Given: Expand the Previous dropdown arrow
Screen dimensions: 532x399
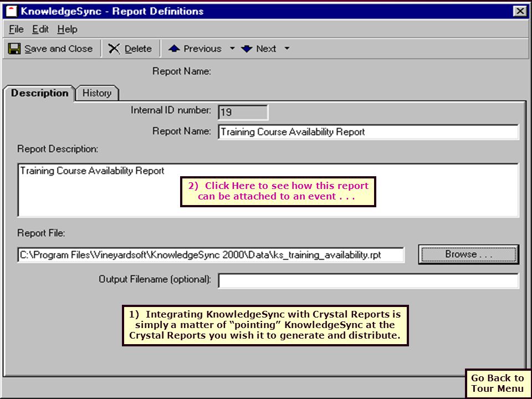Looking at the screenshot, I should pyautogui.click(x=232, y=49).
